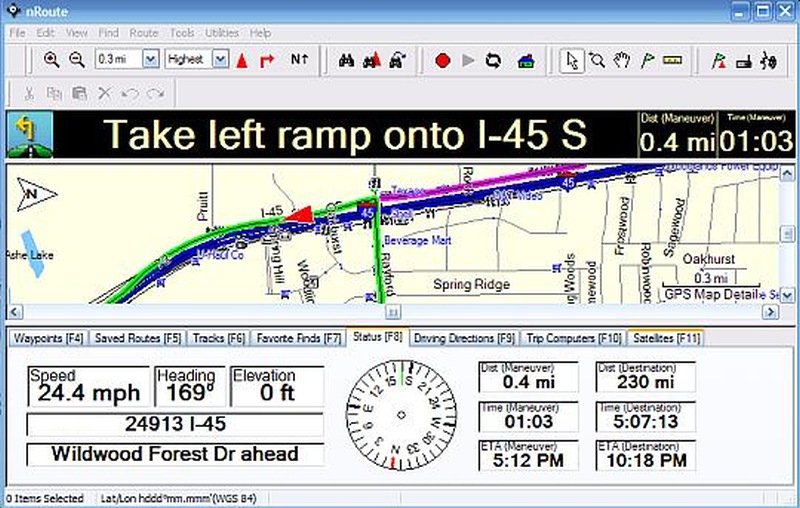Click the Wildwood Forest Dr ahead field

coord(175,454)
